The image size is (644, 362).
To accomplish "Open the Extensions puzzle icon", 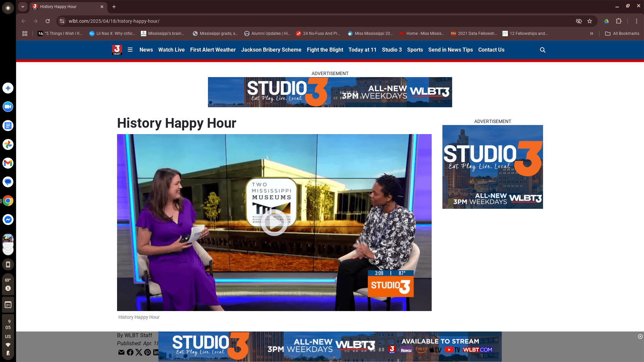I will point(619,21).
